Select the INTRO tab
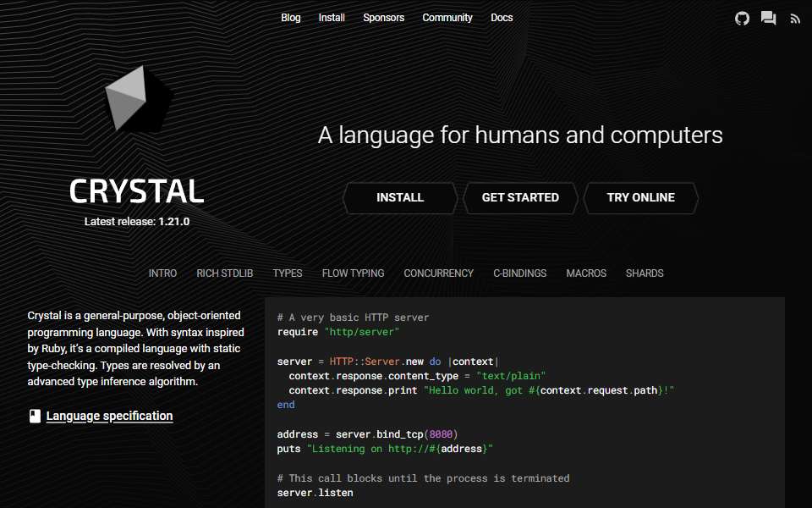This screenshot has width=812, height=508. (x=162, y=273)
